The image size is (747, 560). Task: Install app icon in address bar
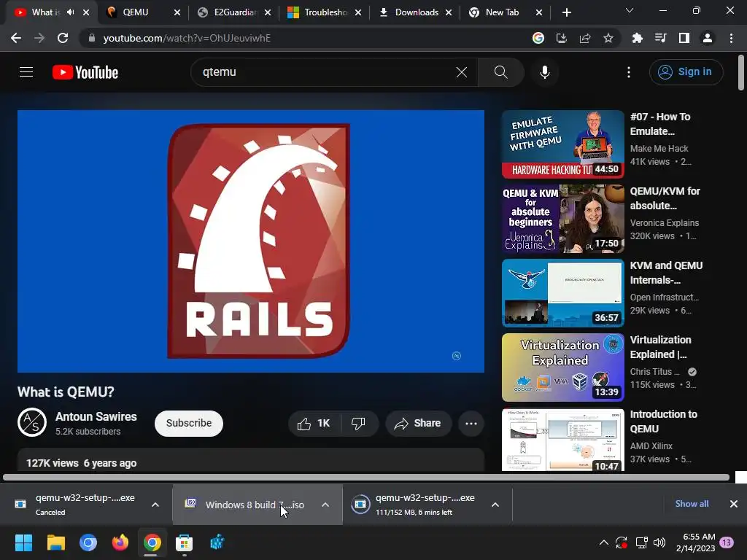[x=562, y=38]
